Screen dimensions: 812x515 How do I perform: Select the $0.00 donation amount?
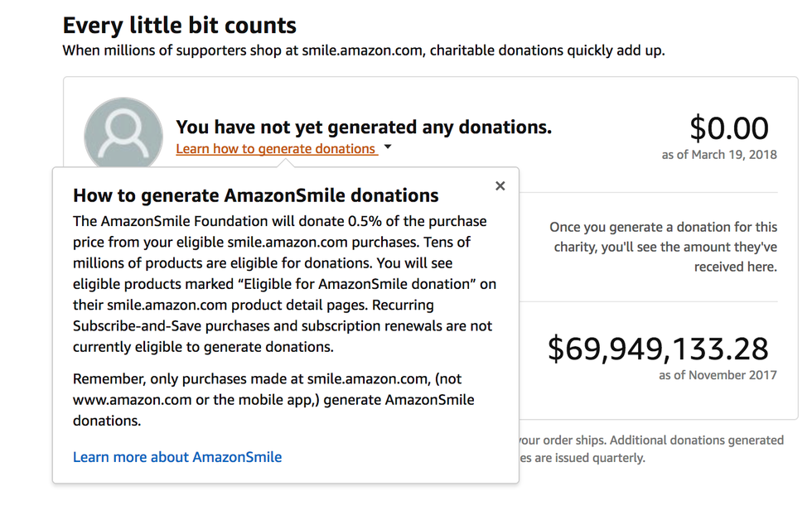click(729, 128)
